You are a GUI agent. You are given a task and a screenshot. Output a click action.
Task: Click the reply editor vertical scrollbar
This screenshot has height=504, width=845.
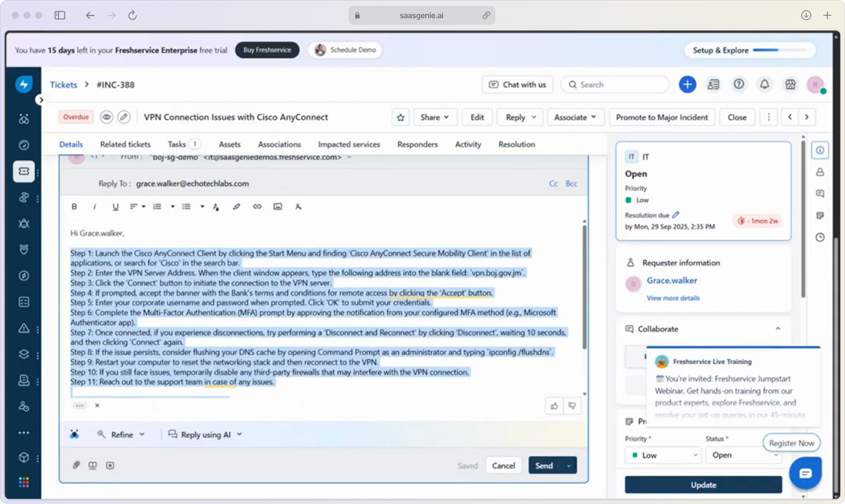pyautogui.click(x=584, y=287)
